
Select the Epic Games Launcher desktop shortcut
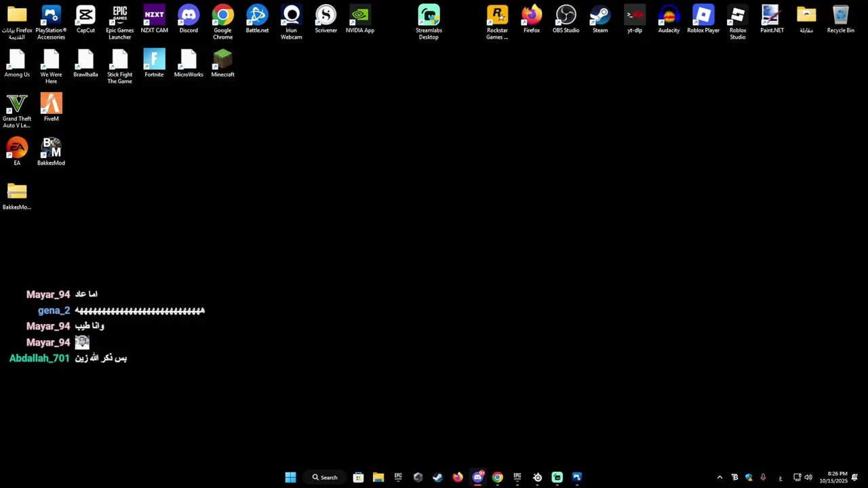(119, 22)
